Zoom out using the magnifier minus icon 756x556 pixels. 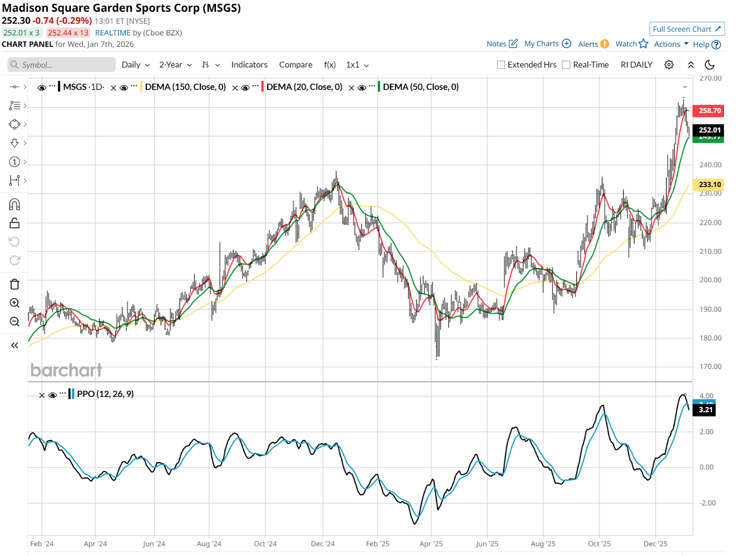(x=15, y=322)
